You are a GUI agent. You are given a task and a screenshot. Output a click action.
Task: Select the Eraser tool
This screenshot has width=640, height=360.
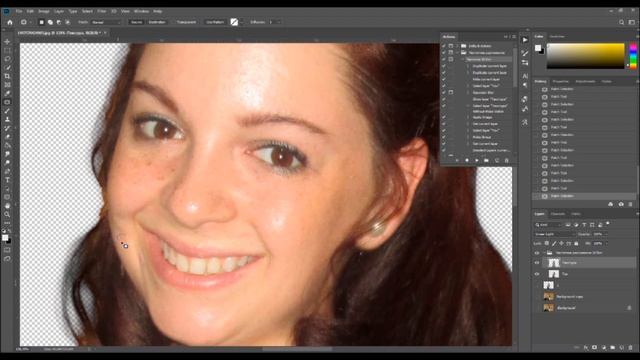[7, 137]
